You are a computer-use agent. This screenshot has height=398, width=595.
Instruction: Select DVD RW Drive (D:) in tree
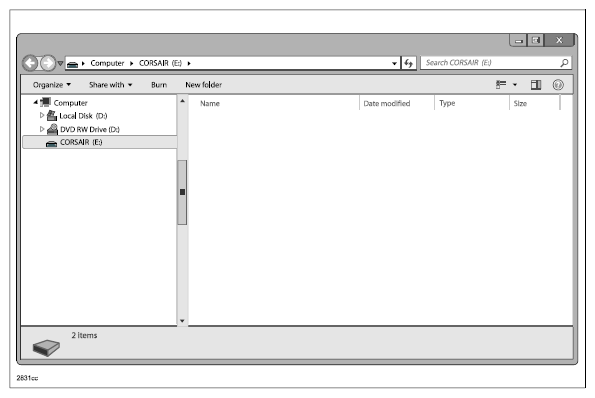(90, 129)
